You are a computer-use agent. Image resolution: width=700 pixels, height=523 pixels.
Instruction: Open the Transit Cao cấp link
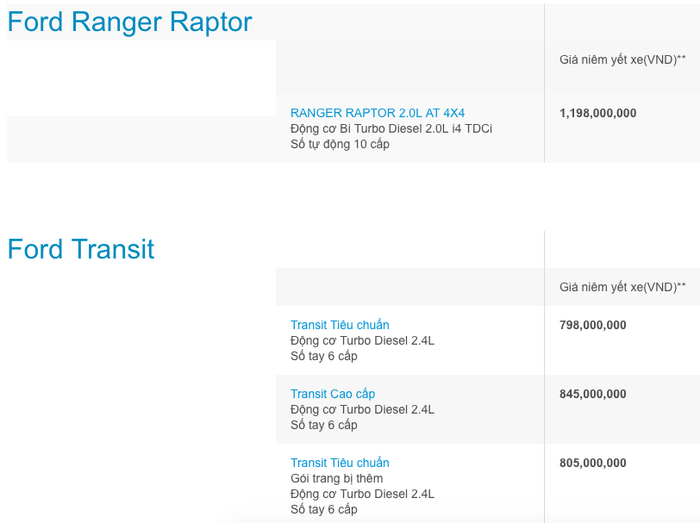pos(332,394)
